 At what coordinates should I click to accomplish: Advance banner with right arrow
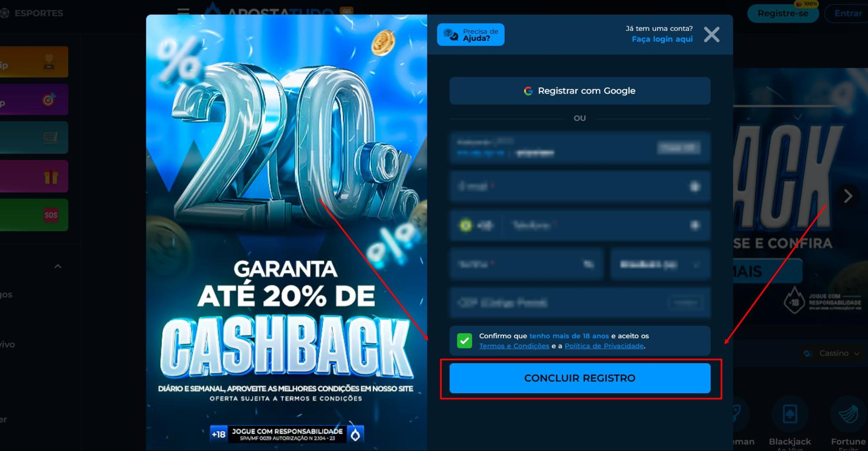pyautogui.click(x=848, y=196)
